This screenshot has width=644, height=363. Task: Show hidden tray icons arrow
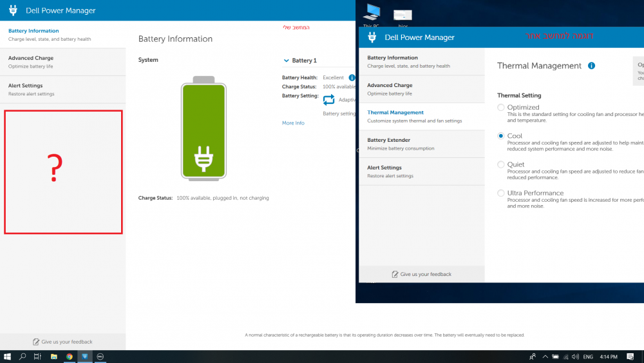click(545, 357)
